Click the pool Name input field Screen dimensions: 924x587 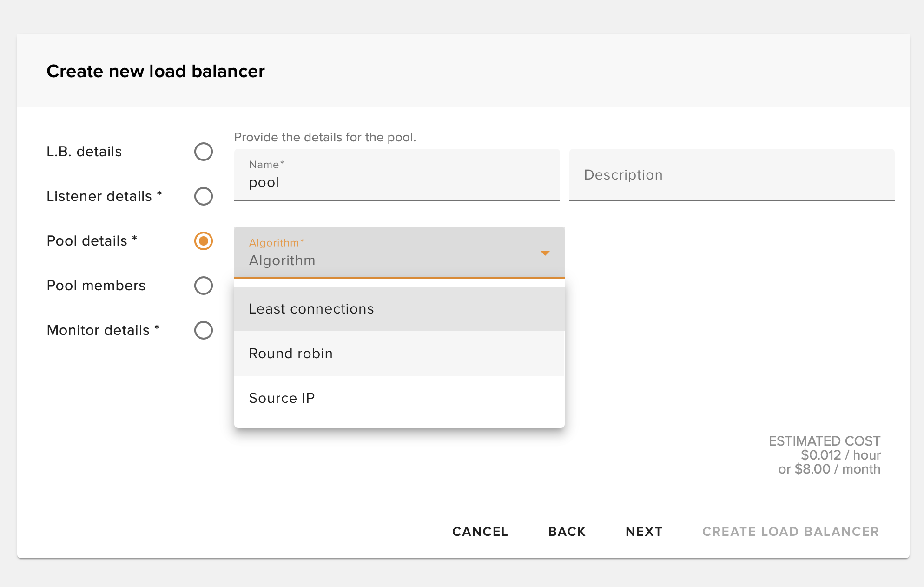[396, 182]
